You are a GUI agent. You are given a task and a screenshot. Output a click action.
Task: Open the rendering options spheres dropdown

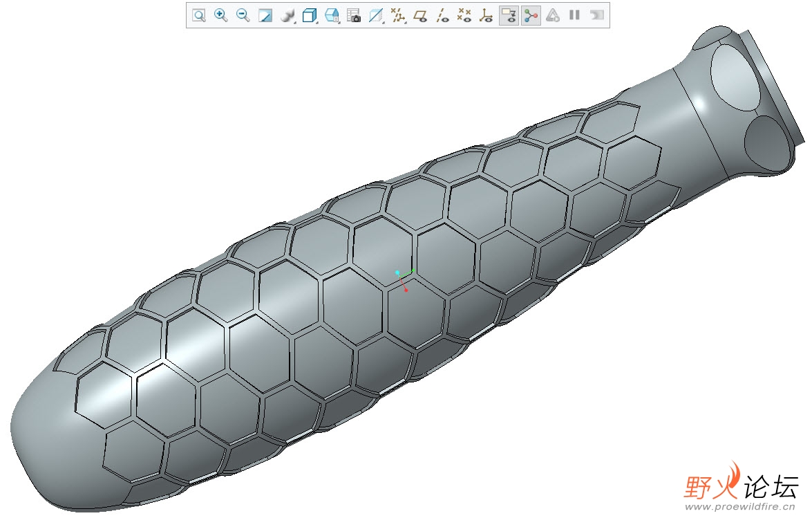pyautogui.click(x=287, y=15)
